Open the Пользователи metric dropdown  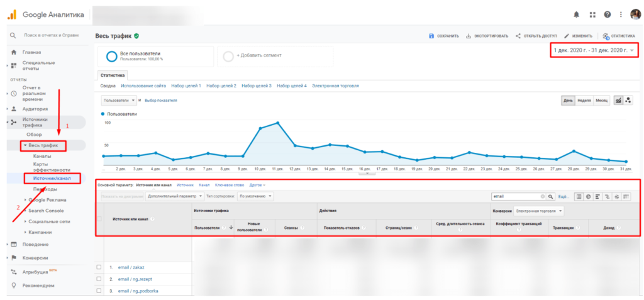(119, 100)
